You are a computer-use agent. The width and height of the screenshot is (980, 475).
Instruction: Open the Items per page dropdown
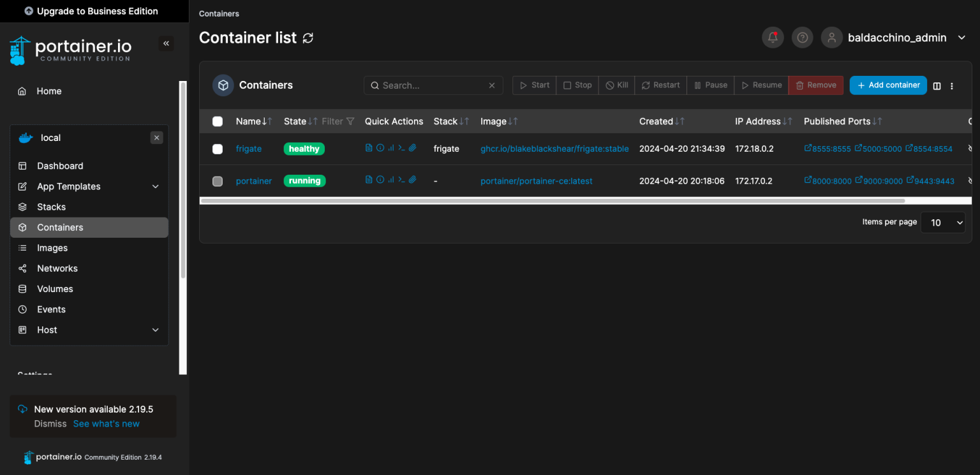(942, 223)
